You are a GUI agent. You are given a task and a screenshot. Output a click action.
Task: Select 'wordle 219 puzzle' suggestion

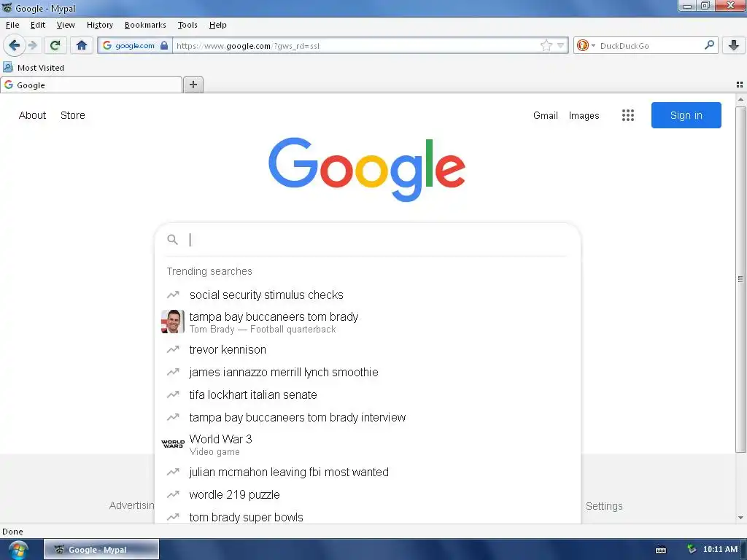[368, 495]
